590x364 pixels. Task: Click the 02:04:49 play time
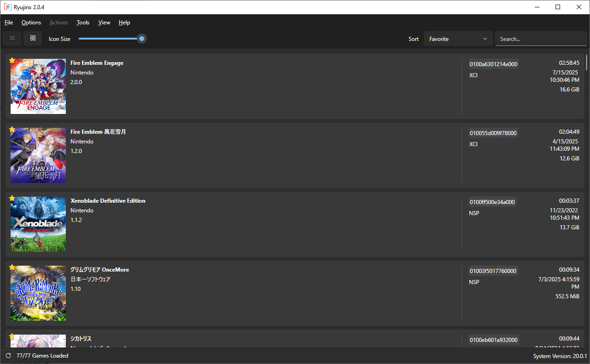tap(569, 132)
